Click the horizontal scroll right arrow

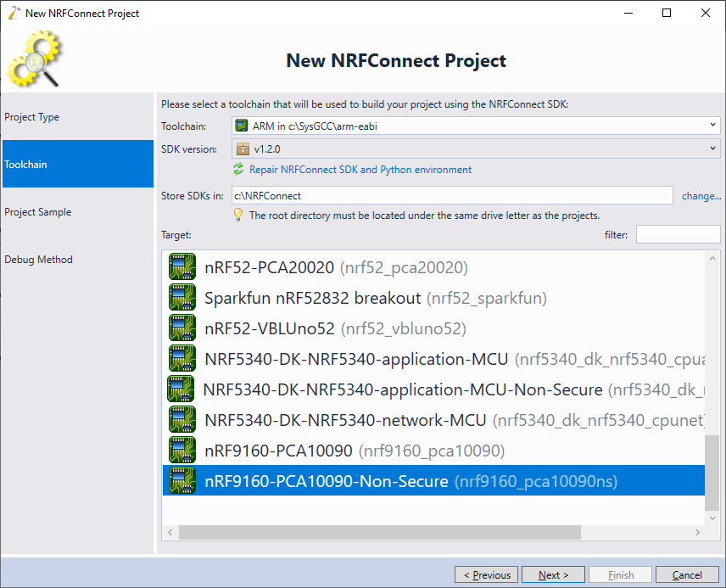pos(697,532)
